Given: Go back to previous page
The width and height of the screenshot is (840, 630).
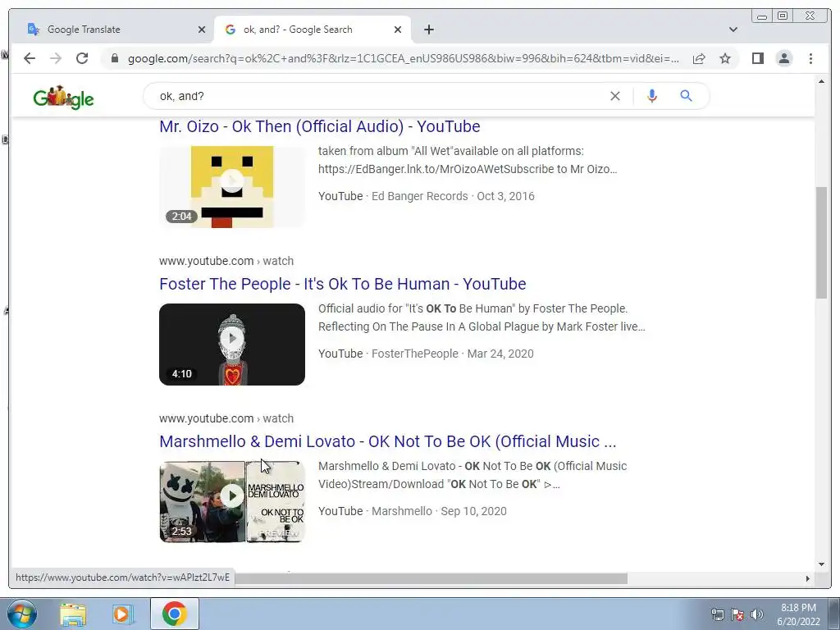Looking at the screenshot, I should tap(30, 58).
